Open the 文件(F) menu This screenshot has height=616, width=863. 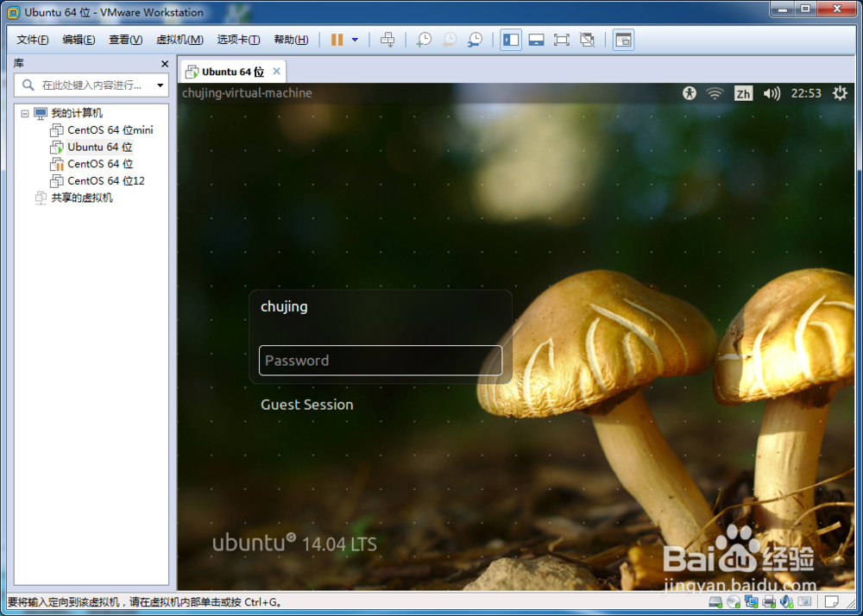point(33,40)
